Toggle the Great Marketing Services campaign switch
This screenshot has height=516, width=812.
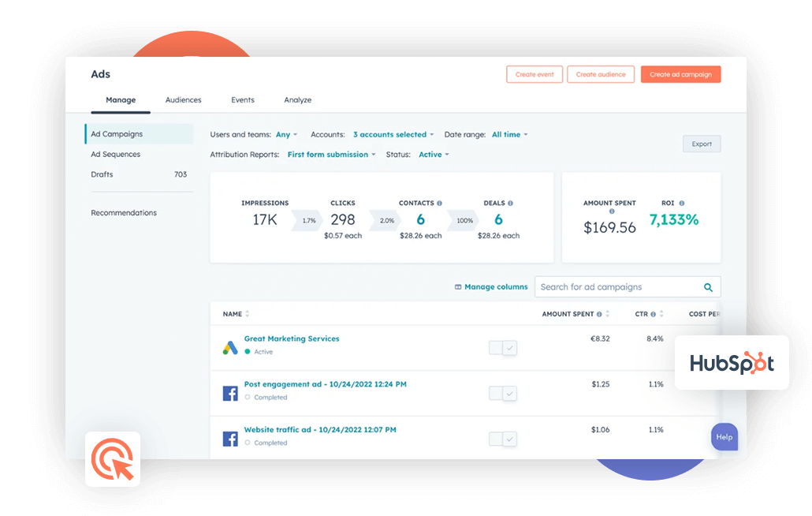502,348
